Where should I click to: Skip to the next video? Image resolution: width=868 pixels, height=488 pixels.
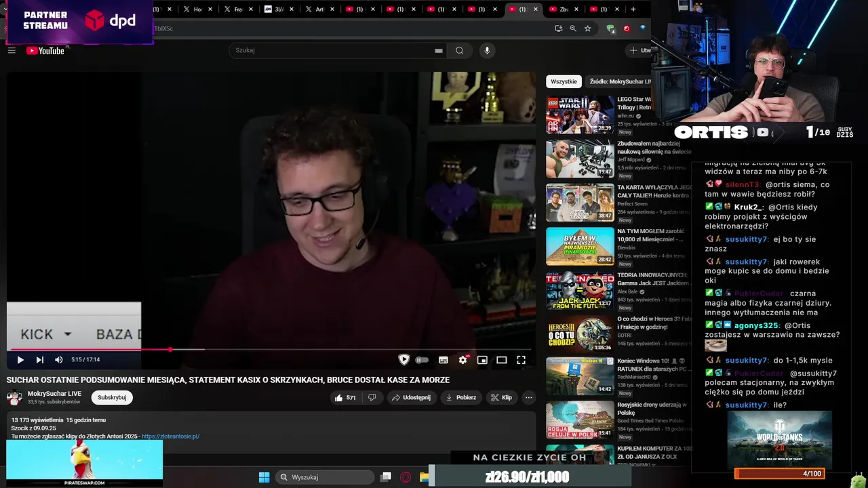pos(39,360)
